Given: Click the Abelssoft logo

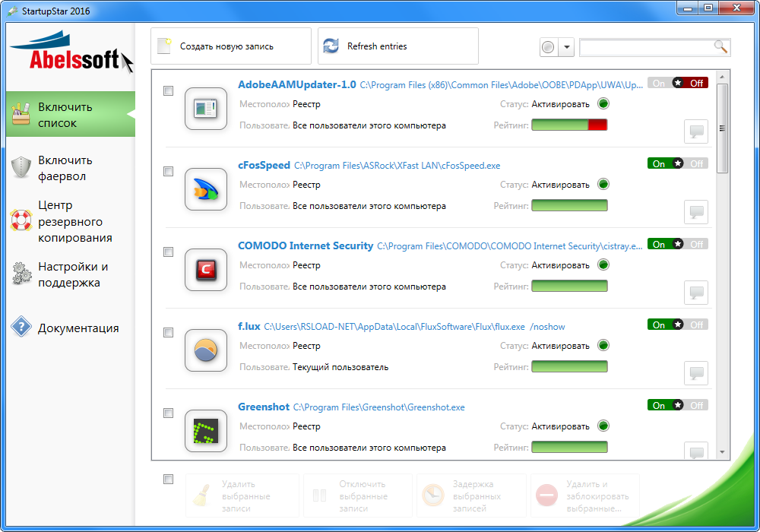Looking at the screenshot, I should [x=71, y=52].
